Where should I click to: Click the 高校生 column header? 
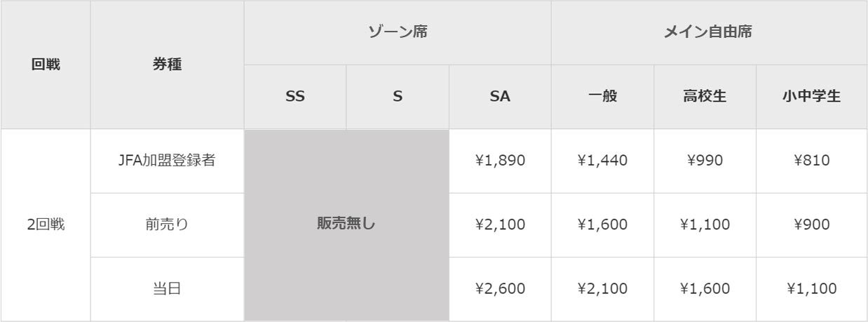pos(705,98)
